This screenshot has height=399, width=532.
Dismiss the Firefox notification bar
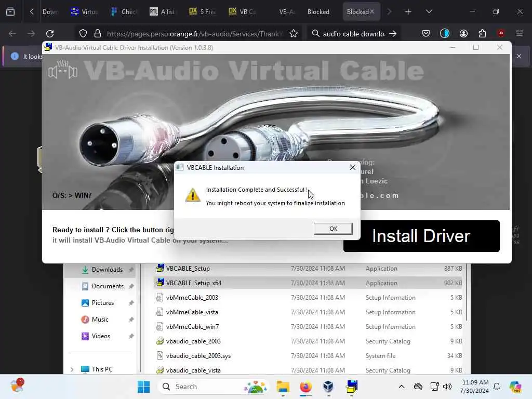[x=519, y=56]
